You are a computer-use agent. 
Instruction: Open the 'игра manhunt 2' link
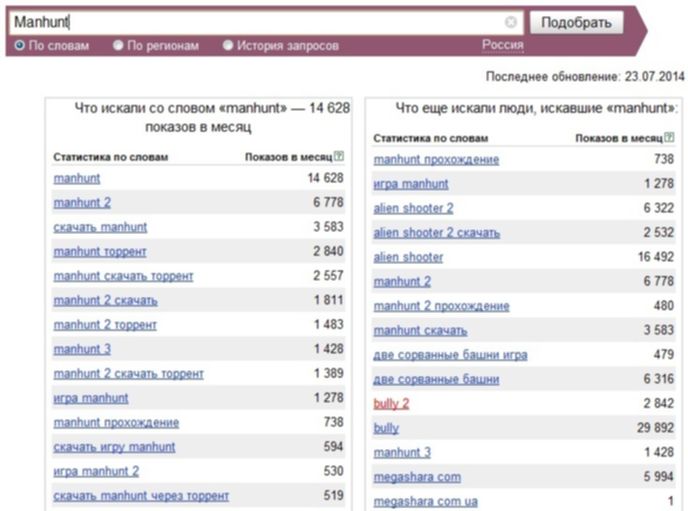pos(96,472)
